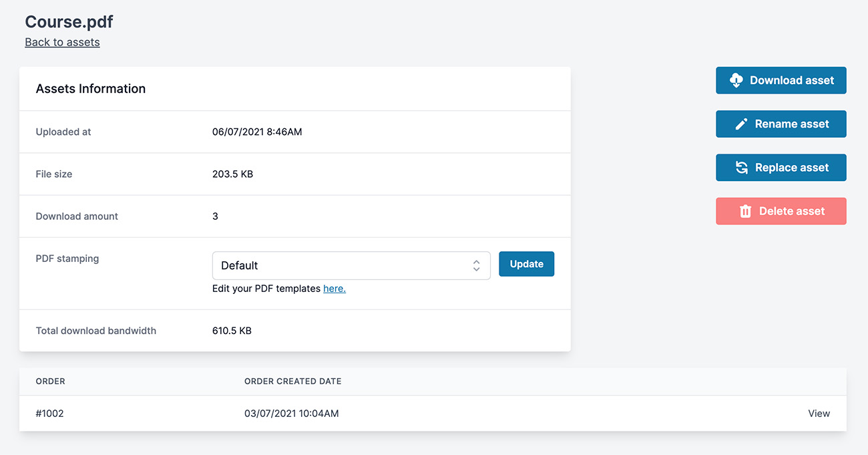Go back via Back to assets link
Screen dimensions: 868x455
[62, 42]
